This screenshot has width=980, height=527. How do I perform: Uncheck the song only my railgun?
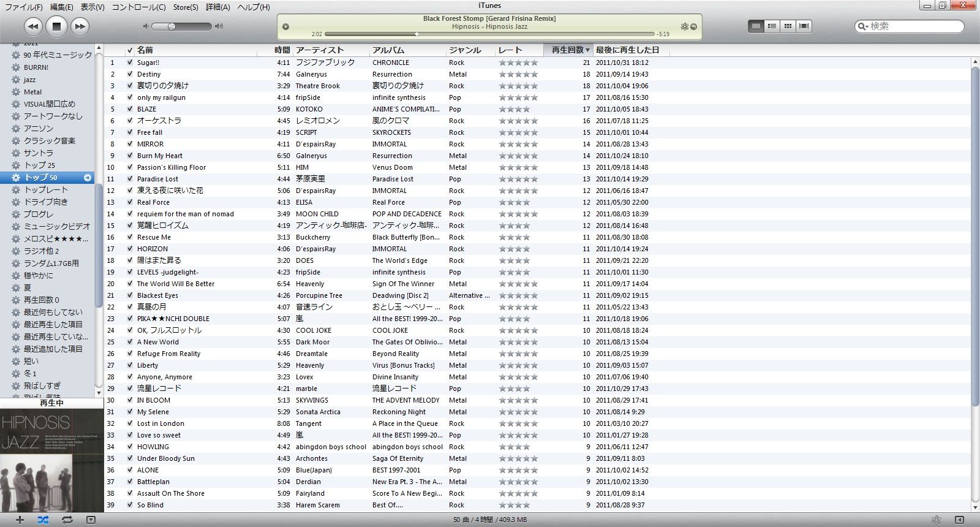(130, 97)
